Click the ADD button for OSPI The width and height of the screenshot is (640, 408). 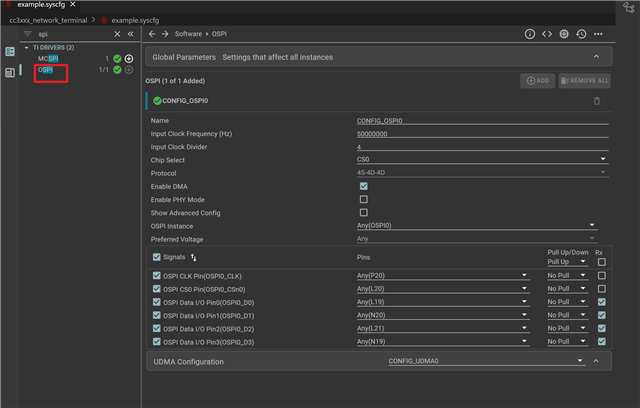536,80
